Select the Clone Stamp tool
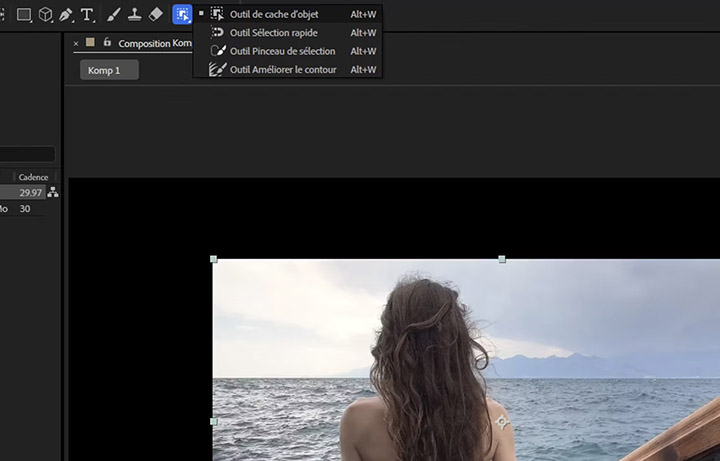The image size is (720, 461). [134, 15]
